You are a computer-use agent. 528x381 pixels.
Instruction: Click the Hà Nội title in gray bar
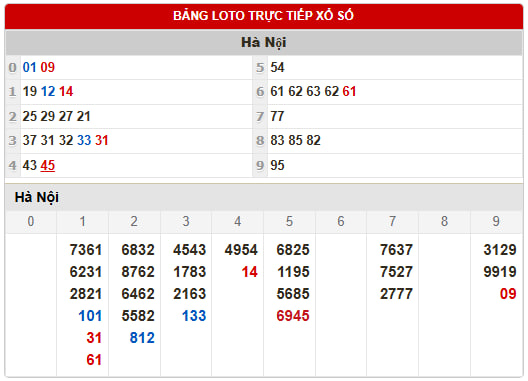[x=264, y=42]
